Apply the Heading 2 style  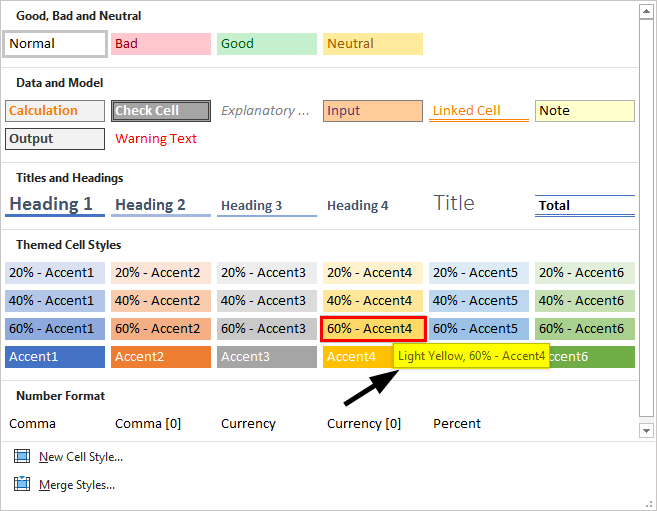(161, 205)
